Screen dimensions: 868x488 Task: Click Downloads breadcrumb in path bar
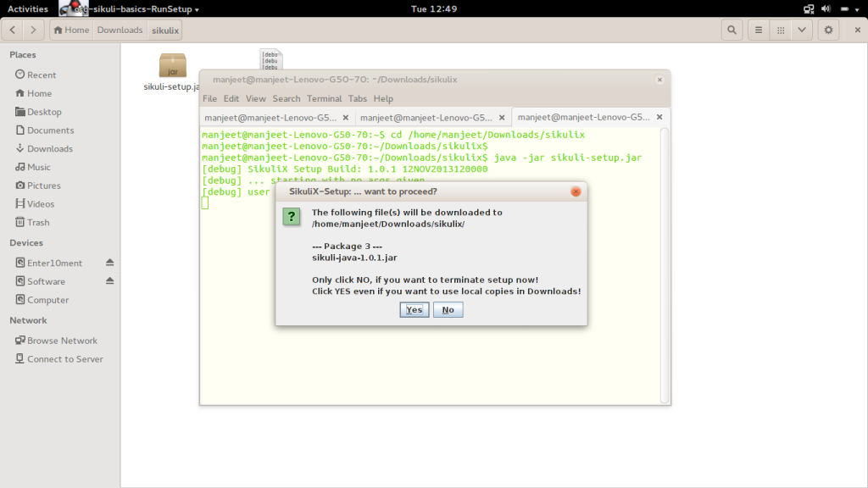[x=120, y=30]
